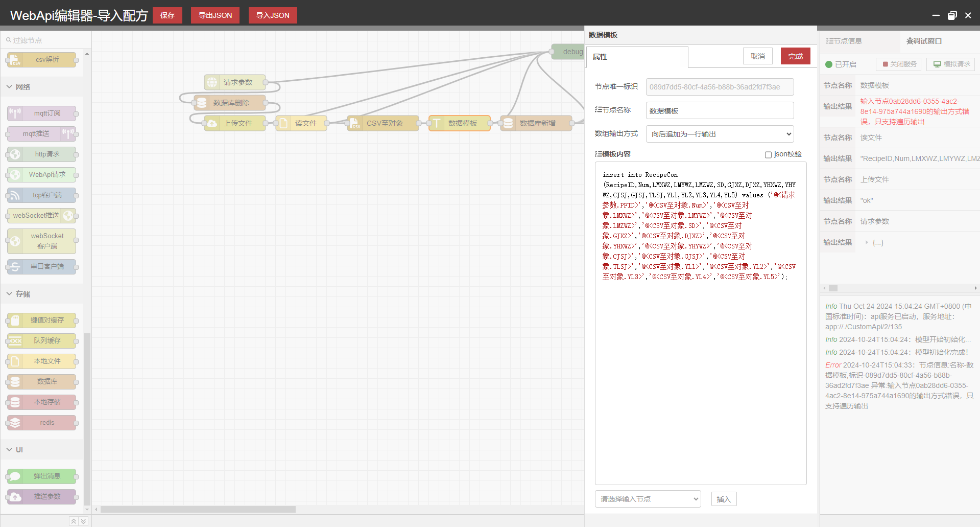Select the 本地文件 palette node
The height and width of the screenshot is (527, 980).
[42, 361]
